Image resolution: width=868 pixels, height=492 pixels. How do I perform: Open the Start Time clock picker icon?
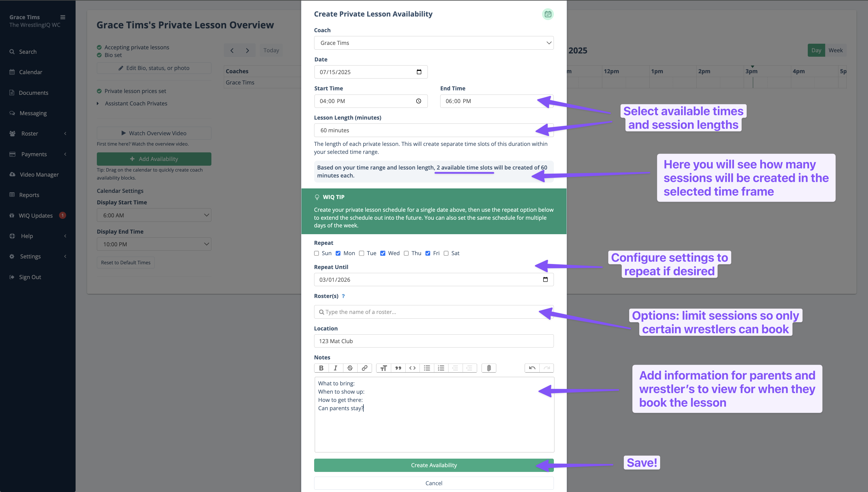[x=418, y=101]
